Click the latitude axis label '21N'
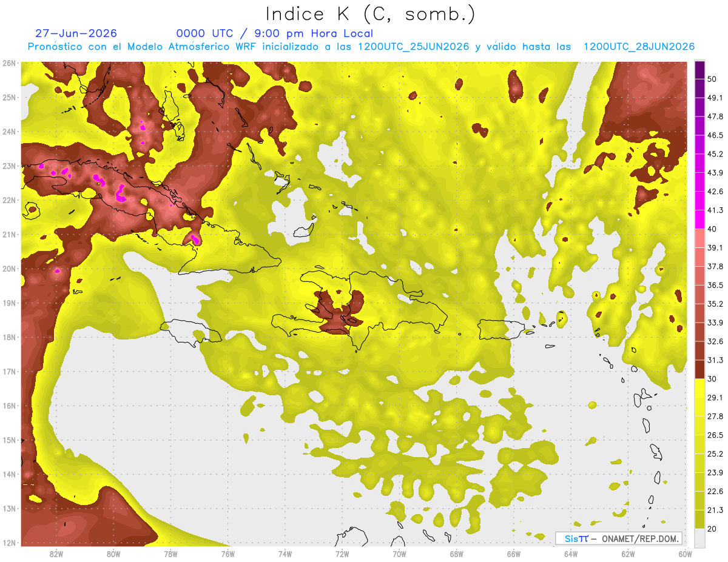This screenshot has width=728, height=562. pyautogui.click(x=9, y=235)
